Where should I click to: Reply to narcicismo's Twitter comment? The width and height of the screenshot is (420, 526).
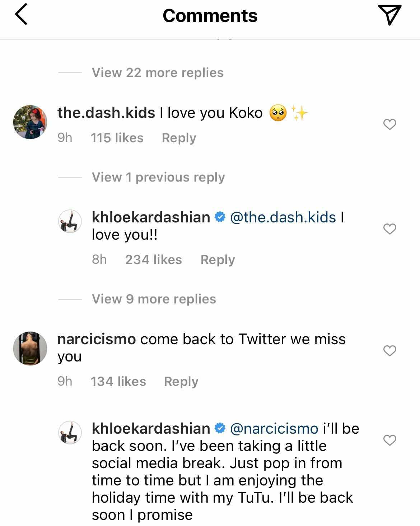[181, 382]
